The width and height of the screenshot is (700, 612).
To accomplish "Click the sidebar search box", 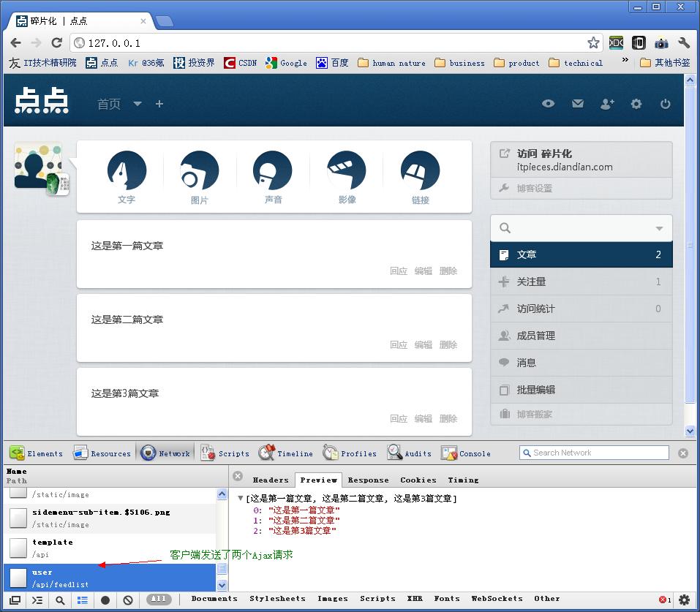I will pyautogui.click(x=582, y=228).
